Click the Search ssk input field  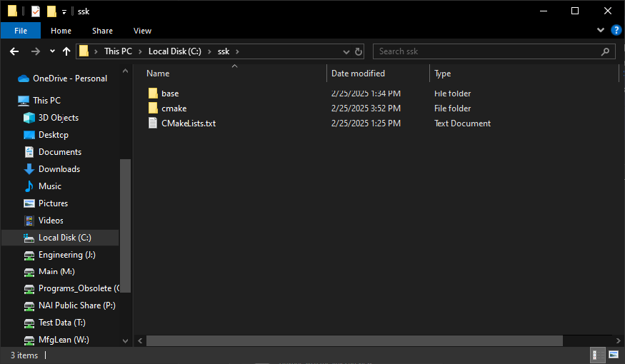click(494, 51)
